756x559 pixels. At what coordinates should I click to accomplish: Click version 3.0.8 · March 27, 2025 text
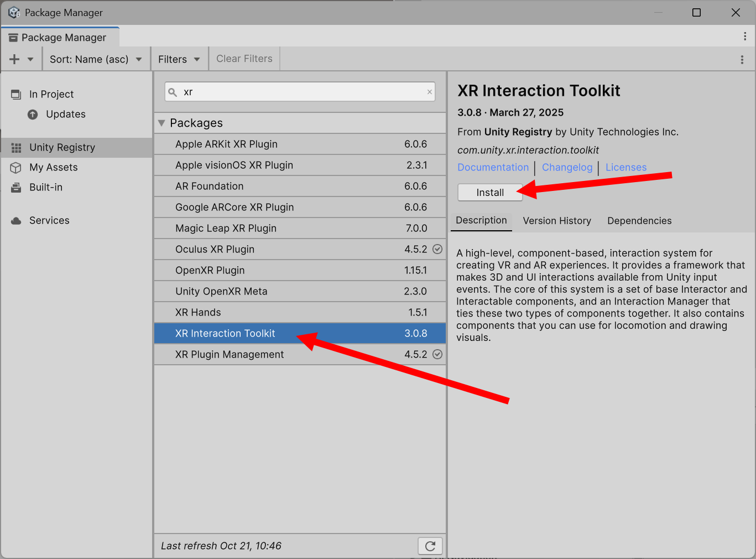coord(510,112)
